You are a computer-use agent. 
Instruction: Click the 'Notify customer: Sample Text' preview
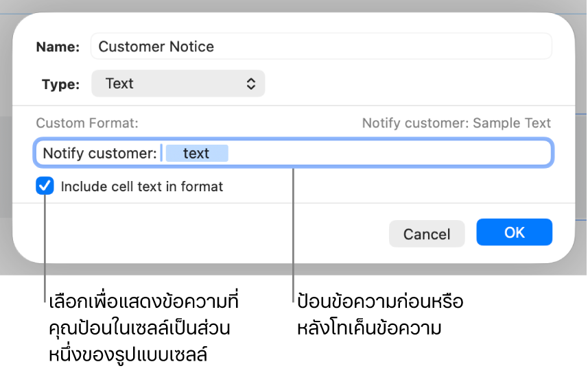point(456,123)
